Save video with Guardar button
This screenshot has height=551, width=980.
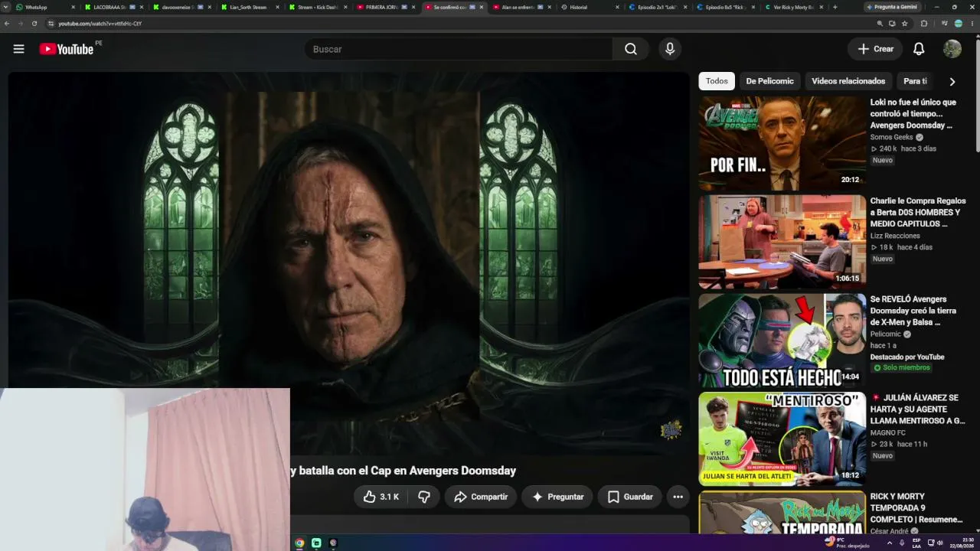pos(629,497)
